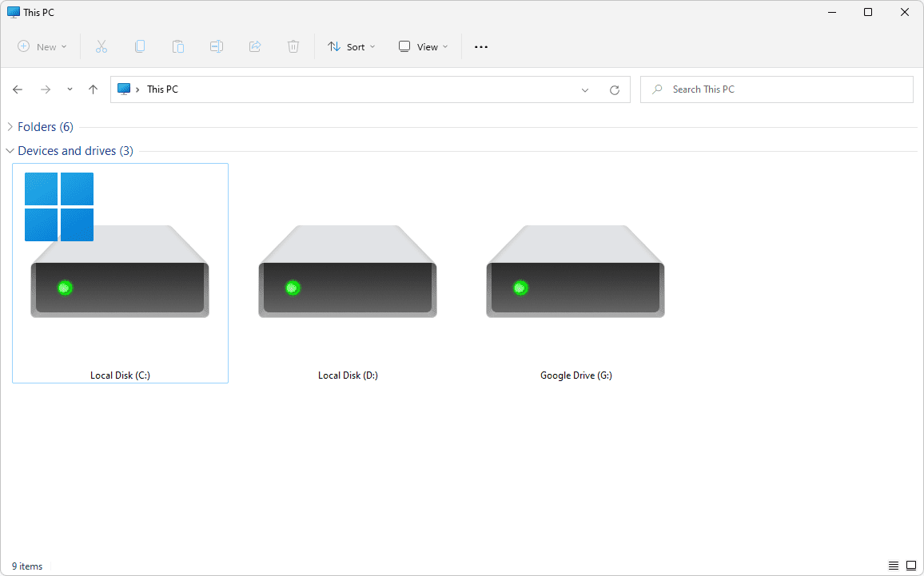Collapse the Devices and drives group
924x576 pixels.
coord(10,151)
